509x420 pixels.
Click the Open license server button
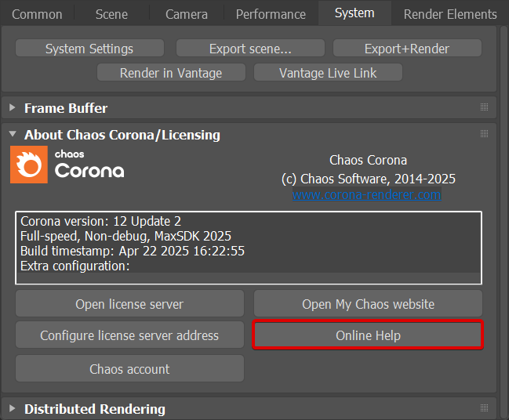129,303
